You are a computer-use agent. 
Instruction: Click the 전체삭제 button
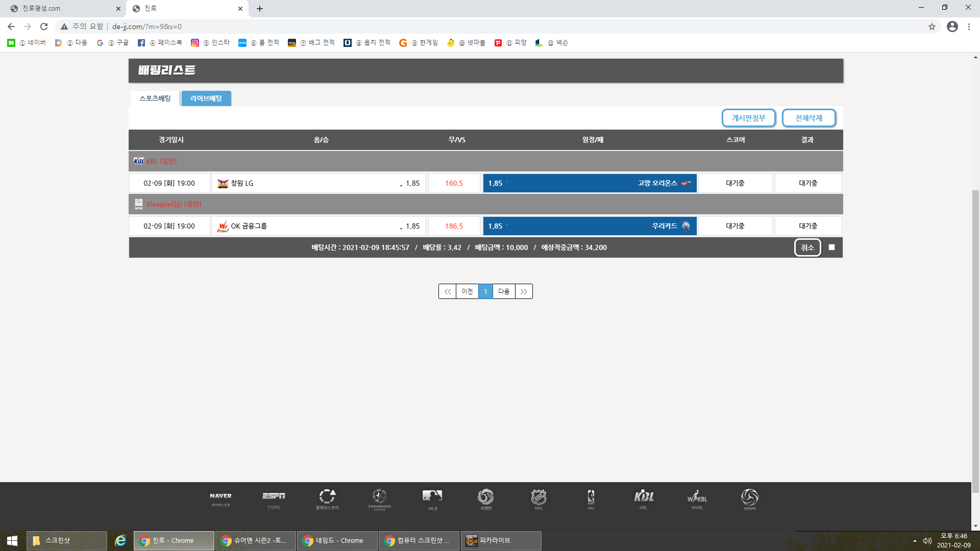808,118
